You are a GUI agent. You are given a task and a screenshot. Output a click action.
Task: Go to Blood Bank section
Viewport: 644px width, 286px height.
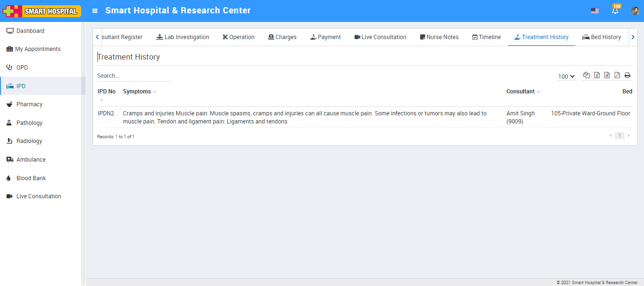31,178
